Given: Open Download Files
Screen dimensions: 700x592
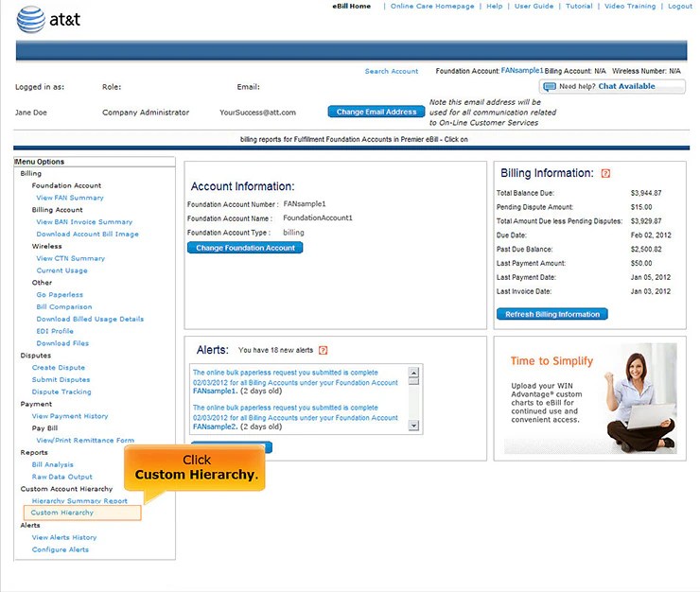Looking at the screenshot, I should point(62,343).
